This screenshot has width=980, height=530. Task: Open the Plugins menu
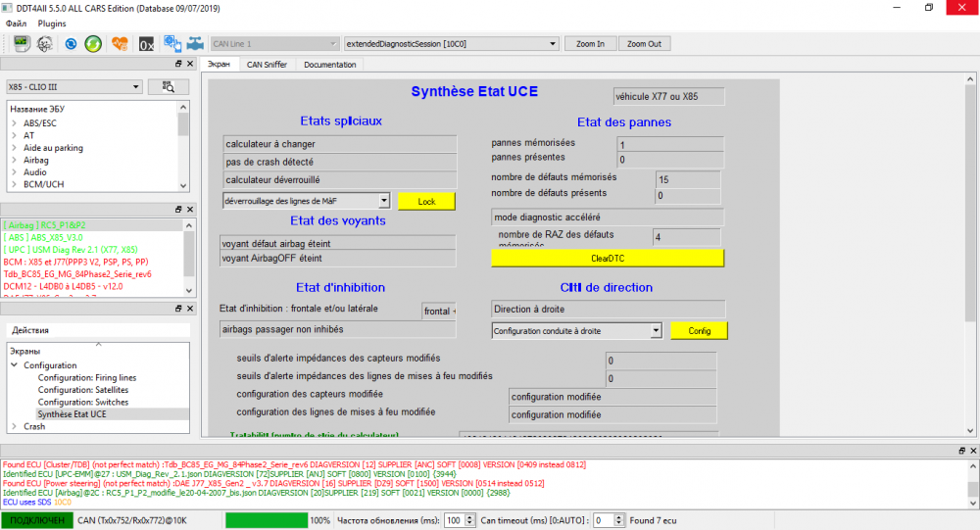[x=52, y=24]
